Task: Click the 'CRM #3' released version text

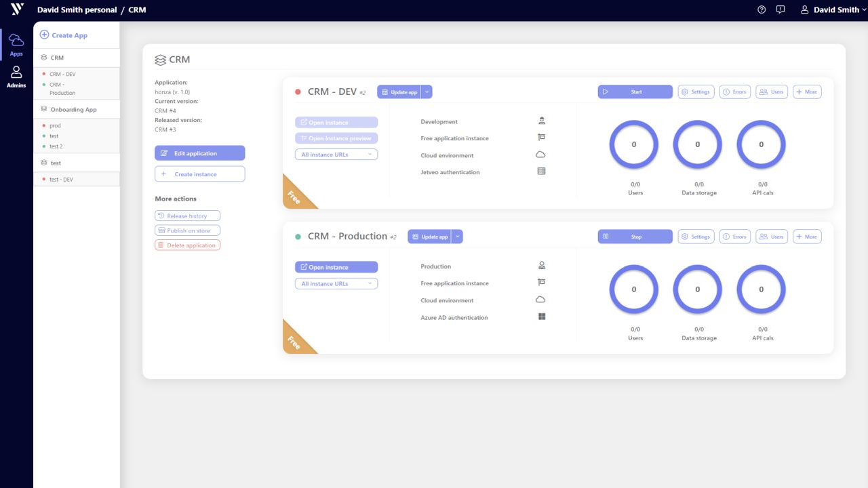Action: coord(165,129)
